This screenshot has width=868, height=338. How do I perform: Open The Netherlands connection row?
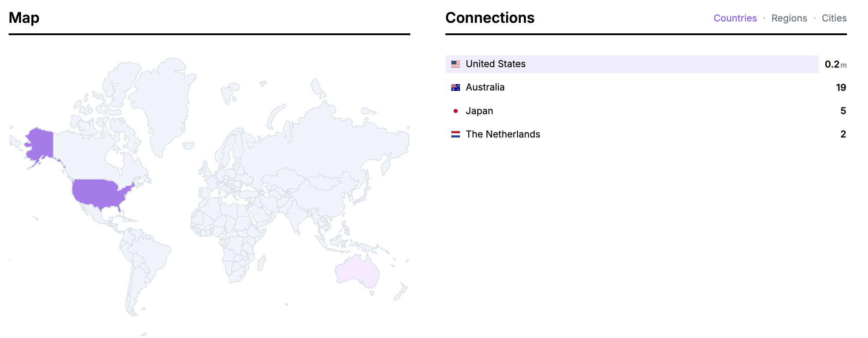coord(593,134)
